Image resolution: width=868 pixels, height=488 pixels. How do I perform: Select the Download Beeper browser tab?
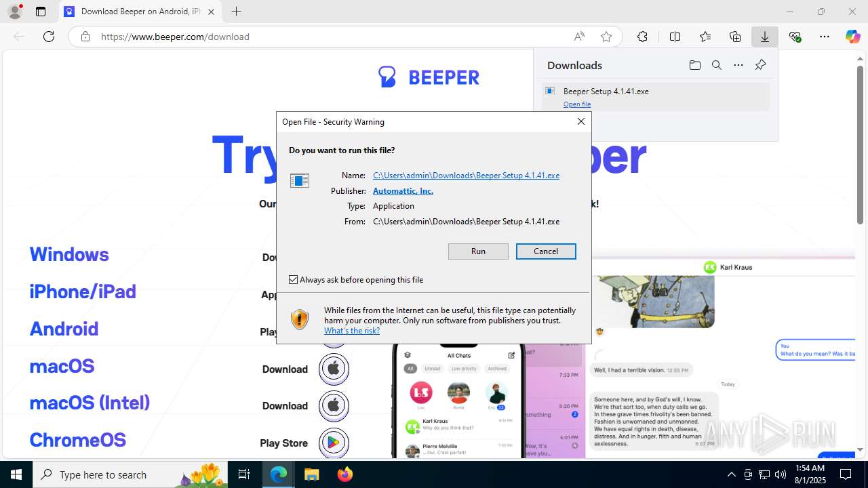coord(140,12)
